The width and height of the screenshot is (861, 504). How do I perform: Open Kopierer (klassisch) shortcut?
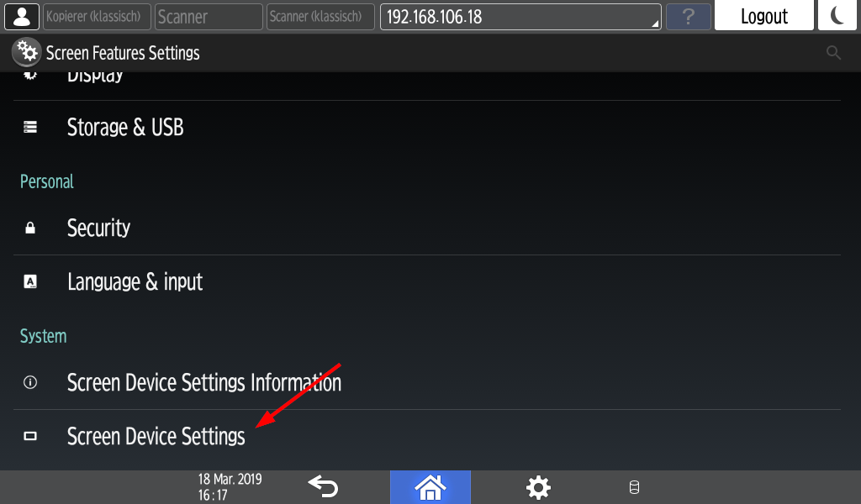tap(93, 17)
